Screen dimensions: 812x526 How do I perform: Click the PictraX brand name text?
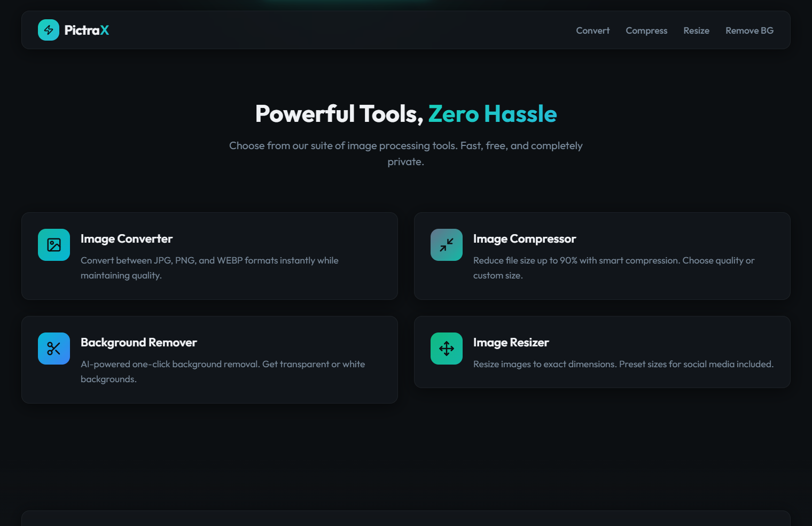(87, 30)
